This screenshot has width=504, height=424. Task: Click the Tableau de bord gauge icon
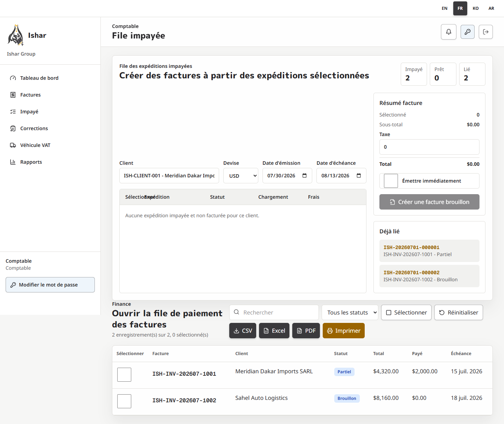coord(13,78)
